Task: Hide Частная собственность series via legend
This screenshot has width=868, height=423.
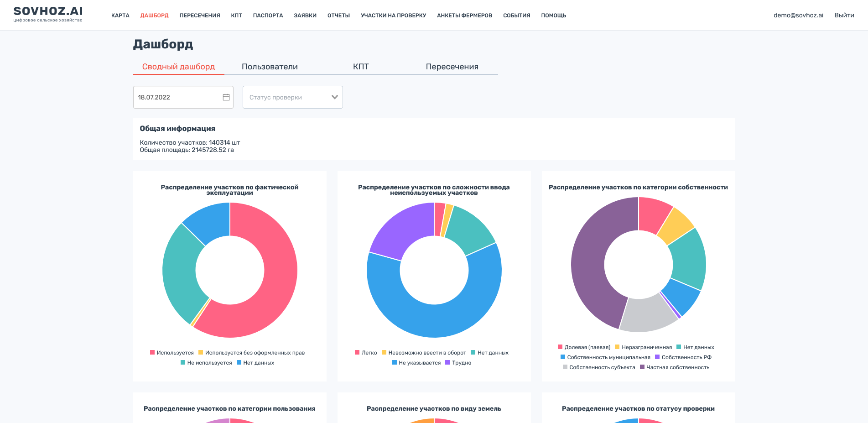Action: pos(675,367)
